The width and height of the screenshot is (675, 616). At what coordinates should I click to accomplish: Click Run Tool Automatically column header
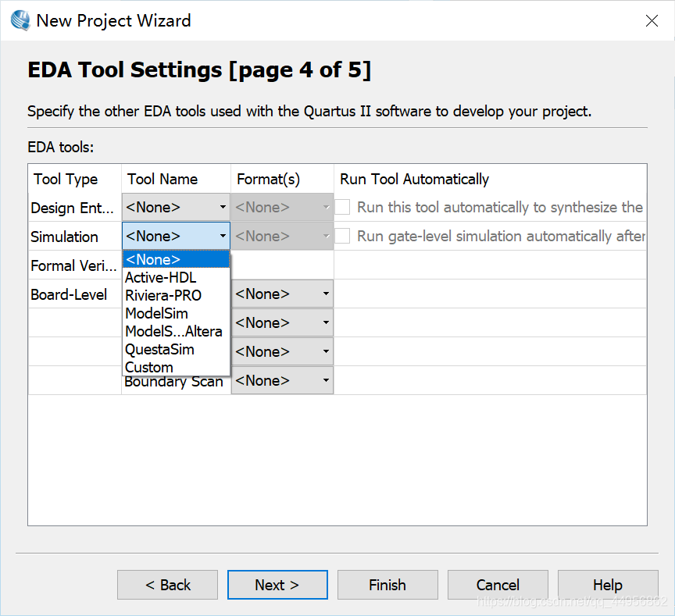pyautogui.click(x=491, y=179)
